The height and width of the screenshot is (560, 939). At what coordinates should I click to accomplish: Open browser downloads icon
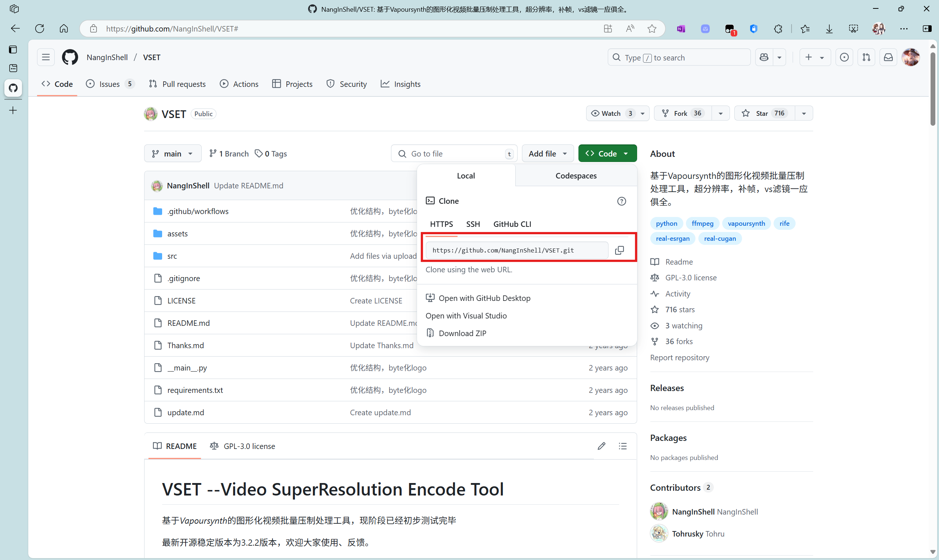(x=829, y=29)
